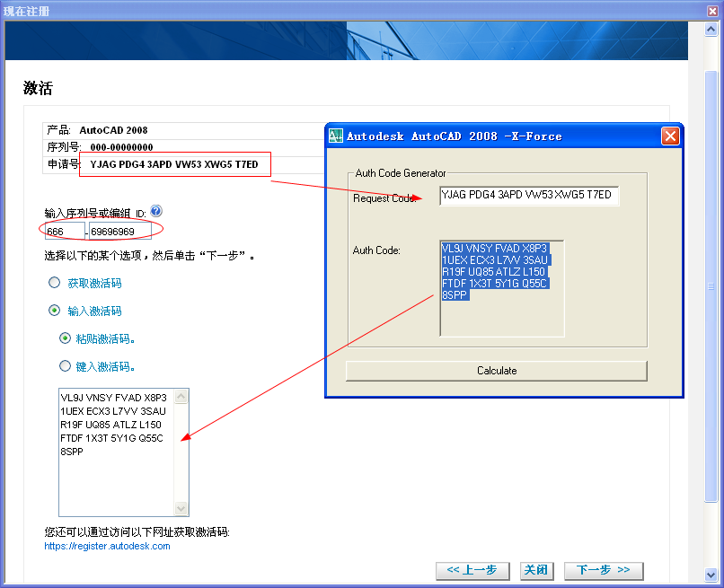Click the registration window's vertical scrollbar thumb
724x588 pixels.
711,286
